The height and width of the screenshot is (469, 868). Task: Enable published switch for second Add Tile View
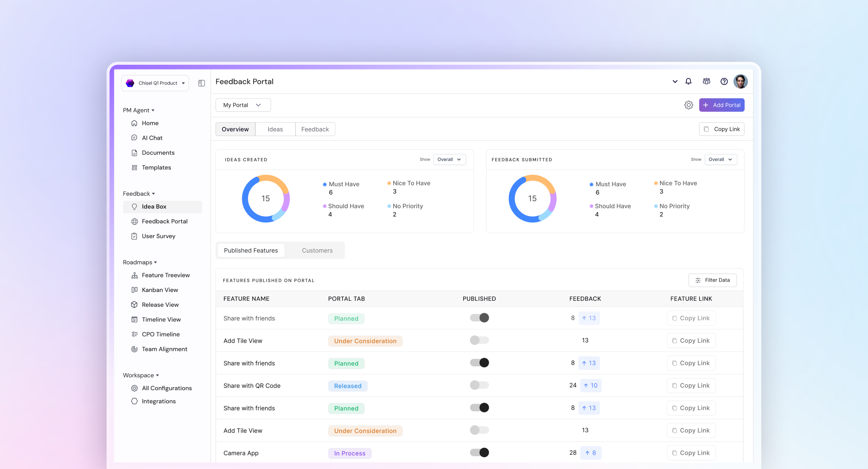[x=479, y=430]
